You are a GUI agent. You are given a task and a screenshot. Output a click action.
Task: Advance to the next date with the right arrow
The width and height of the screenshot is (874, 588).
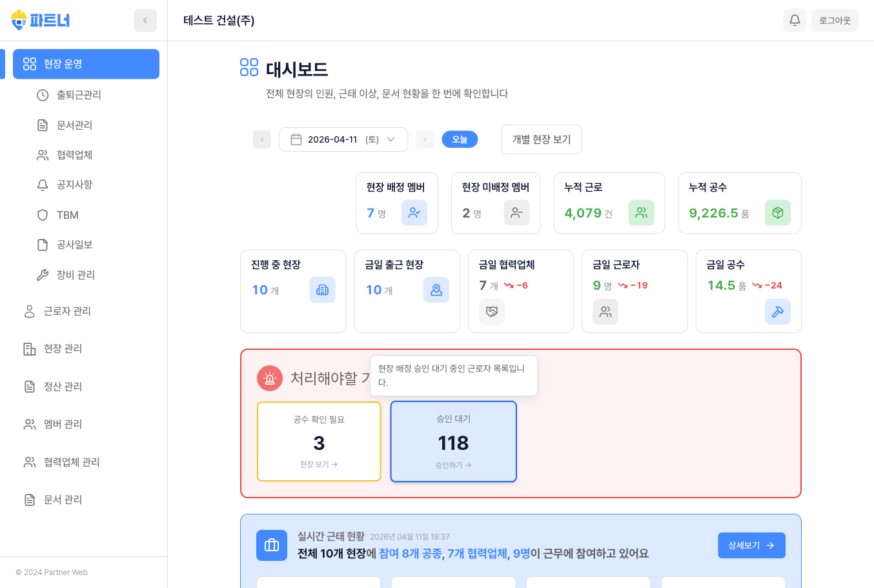425,139
